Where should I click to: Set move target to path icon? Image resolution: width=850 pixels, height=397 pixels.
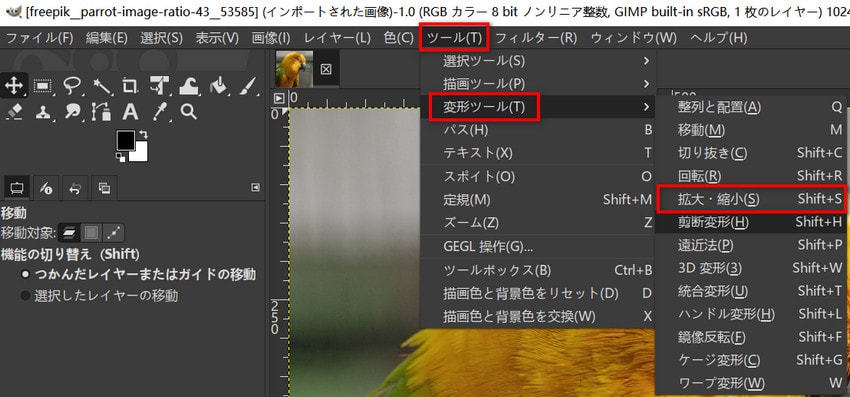click(x=114, y=233)
